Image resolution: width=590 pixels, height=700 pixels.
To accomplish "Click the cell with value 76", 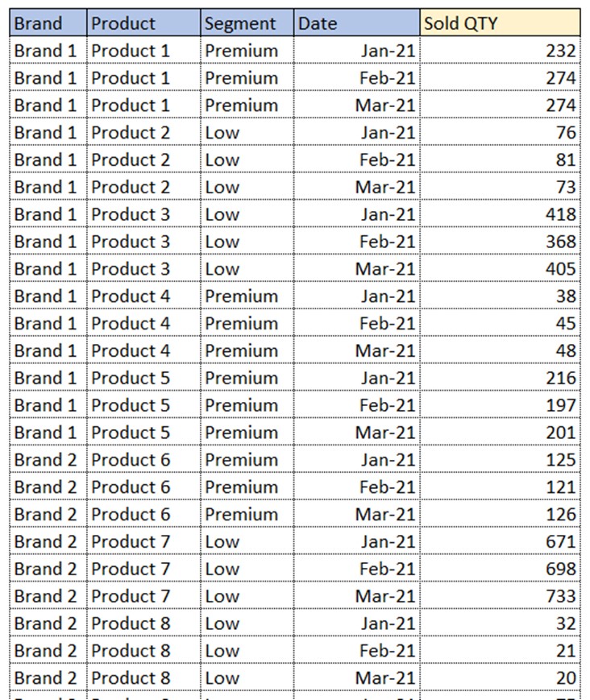I will coord(501,132).
